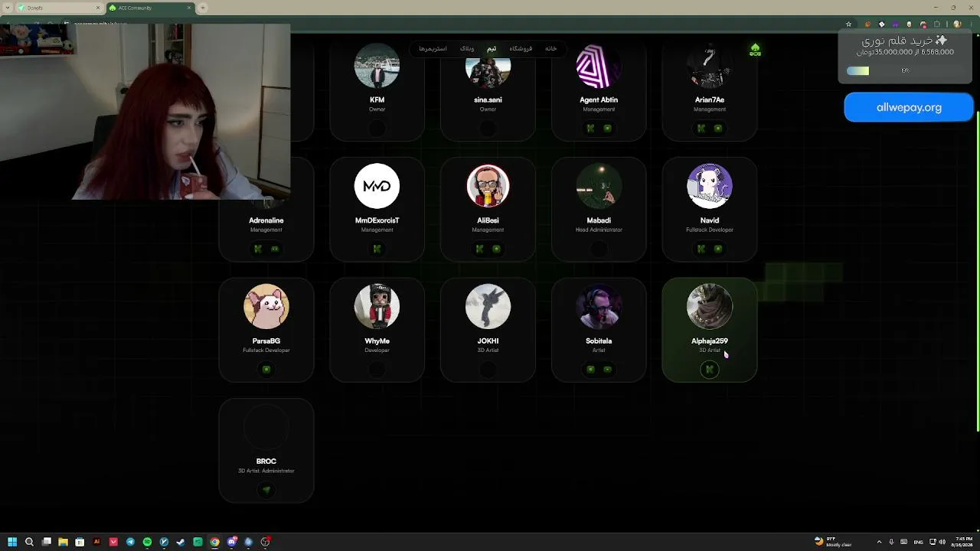Image resolution: width=980 pixels, height=551 pixels.
Task: Click ParsaBG's cat avatar
Action: (x=266, y=306)
